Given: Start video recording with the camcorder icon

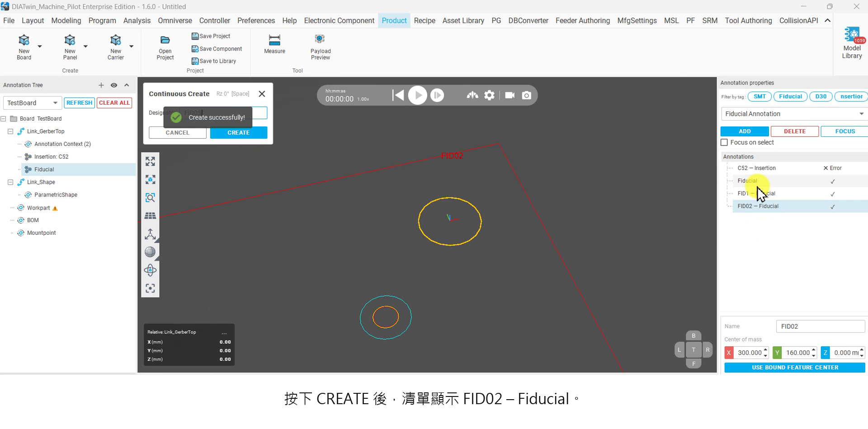Looking at the screenshot, I should click(x=509, y=95).
